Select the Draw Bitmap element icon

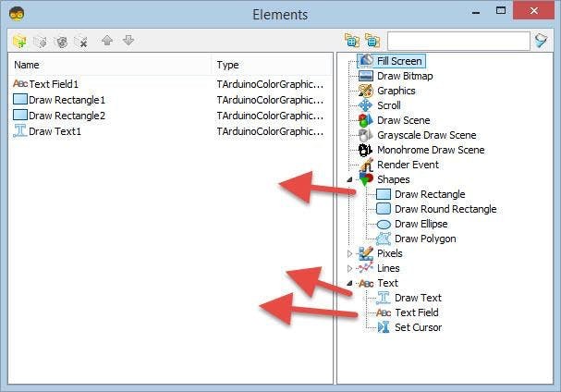366,76
